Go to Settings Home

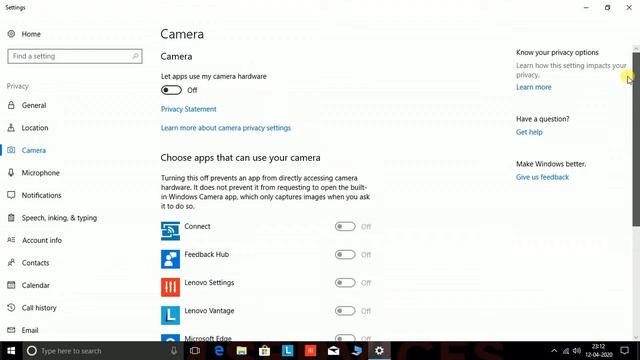[x=31, y=34]
